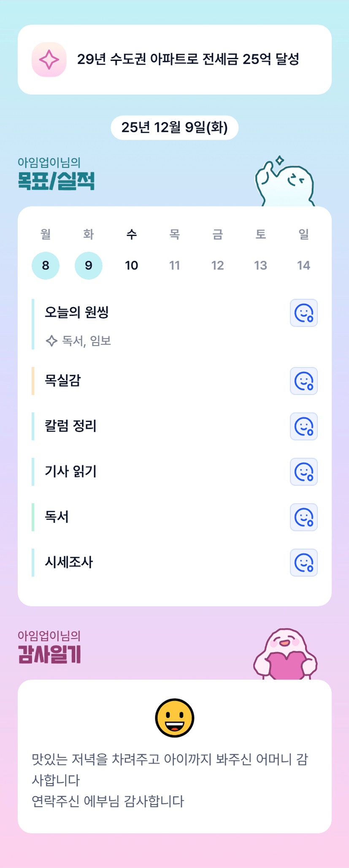349x868 pixels.
Task: Tap smiley icon next to 시세조사
Action: click(303, 563)
